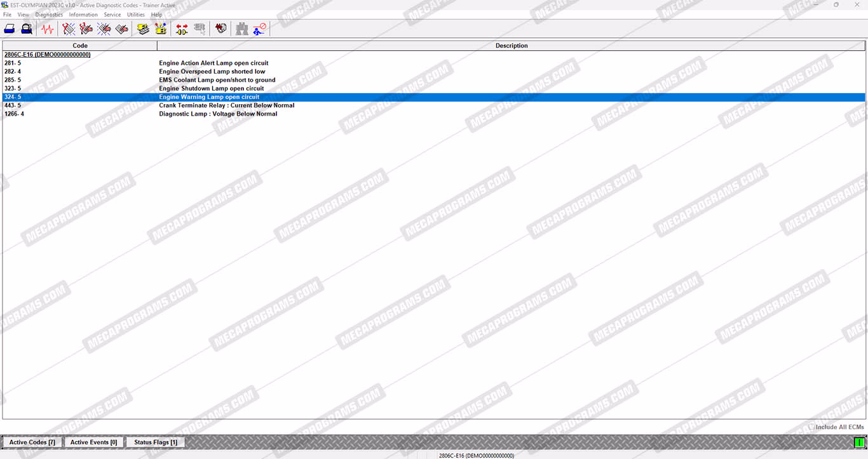Viewport: 868px width, 459px height.
Task: Click the Print toolbar icon
Action: pos(10,29)
